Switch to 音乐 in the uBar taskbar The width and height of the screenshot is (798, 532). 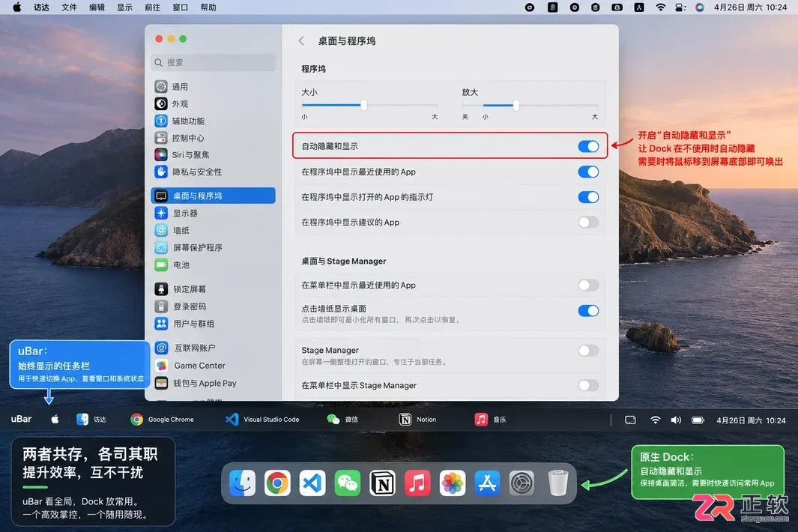pos(490,420)
